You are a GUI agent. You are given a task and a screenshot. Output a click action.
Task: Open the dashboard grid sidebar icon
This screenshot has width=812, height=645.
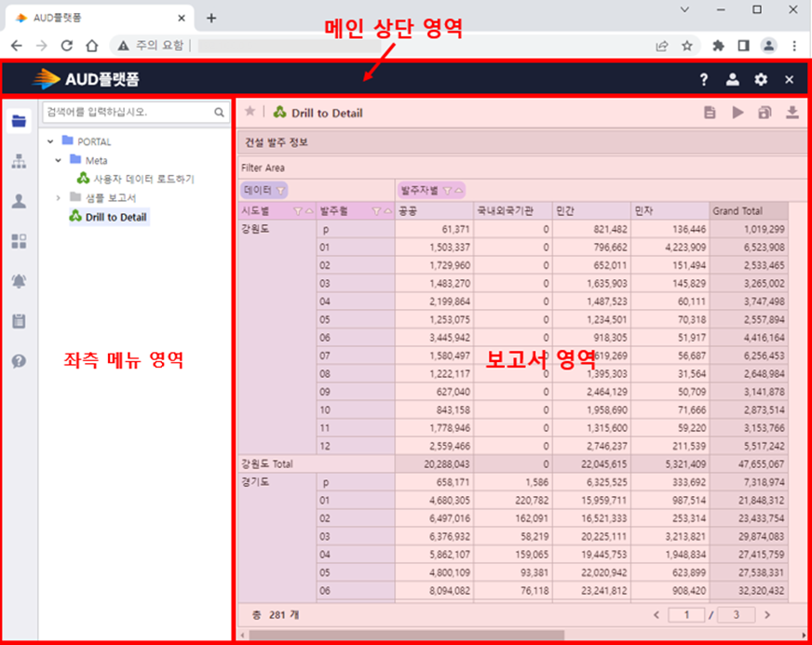pyautogui.click(x=19, y=241)
